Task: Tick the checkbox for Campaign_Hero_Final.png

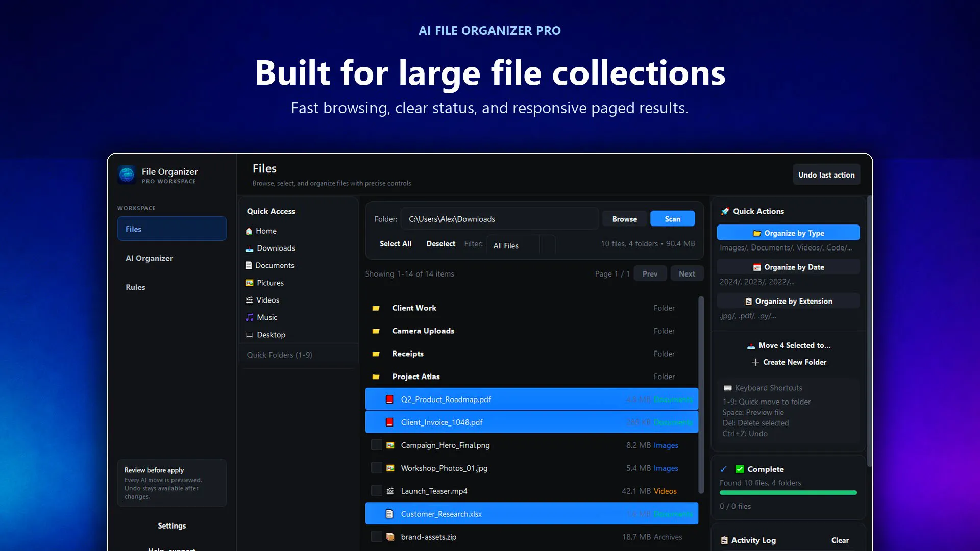Action: [x=376, y=445]
